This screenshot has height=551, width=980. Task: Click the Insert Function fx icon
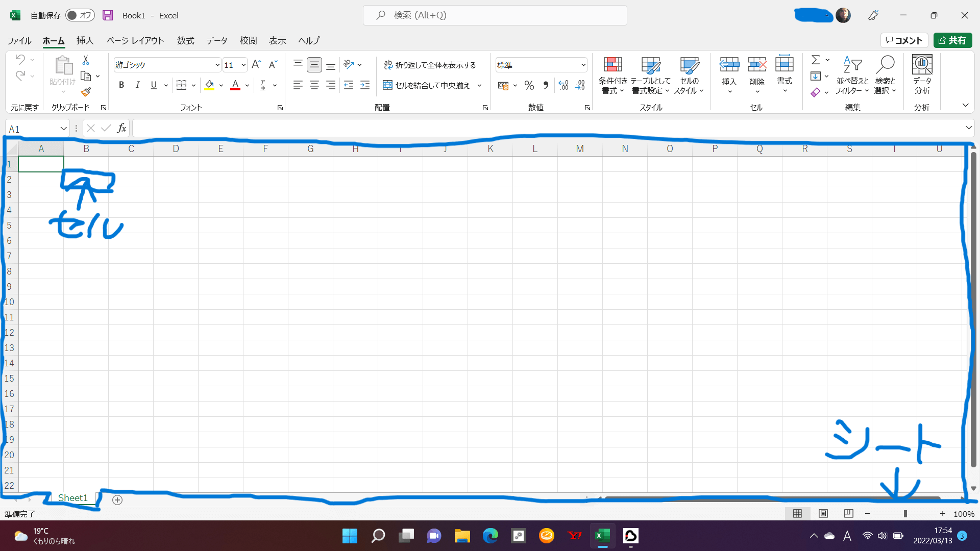[121, 128]
